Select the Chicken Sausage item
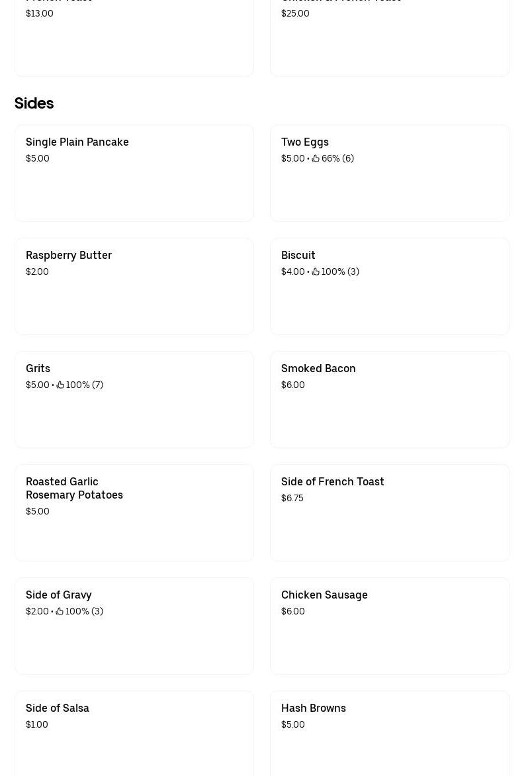 tap(390, 626)
